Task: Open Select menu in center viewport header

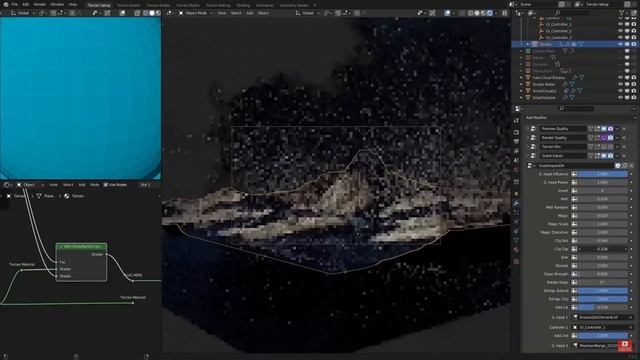Action: click(236, 13)
